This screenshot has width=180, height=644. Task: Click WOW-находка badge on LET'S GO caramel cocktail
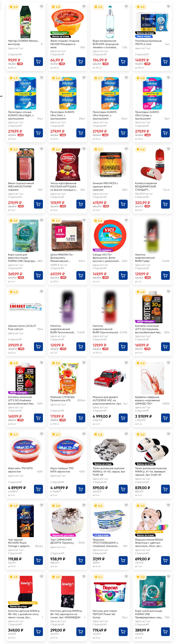pyautogui.click(x=145, y=321)
